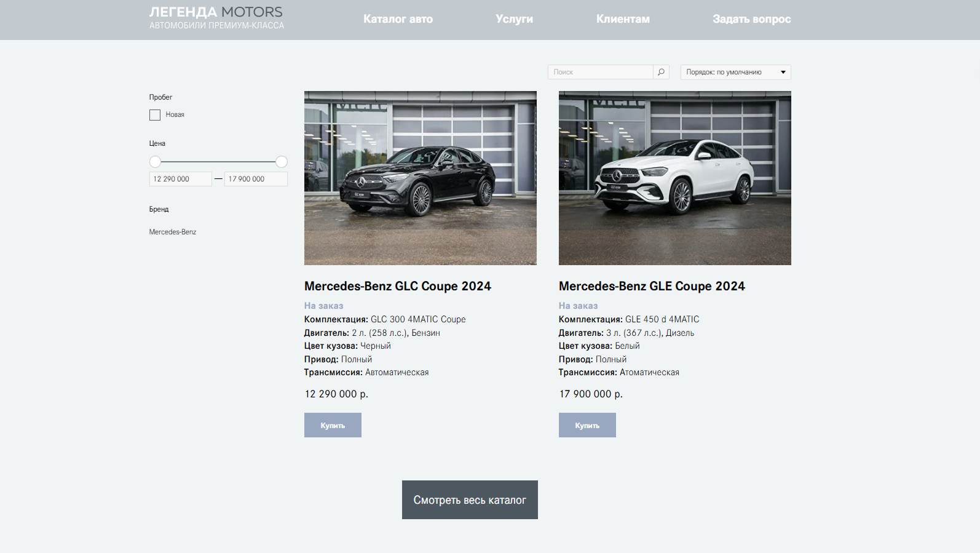Click the minimum price field 12 290 000
The height and width of the screenshot is (553, 980).
(x=181, y=179)
